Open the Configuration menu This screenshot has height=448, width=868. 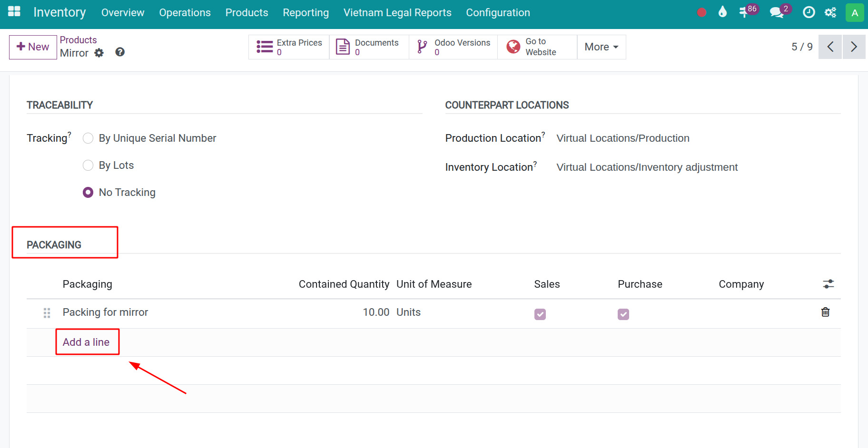point(498,13)
